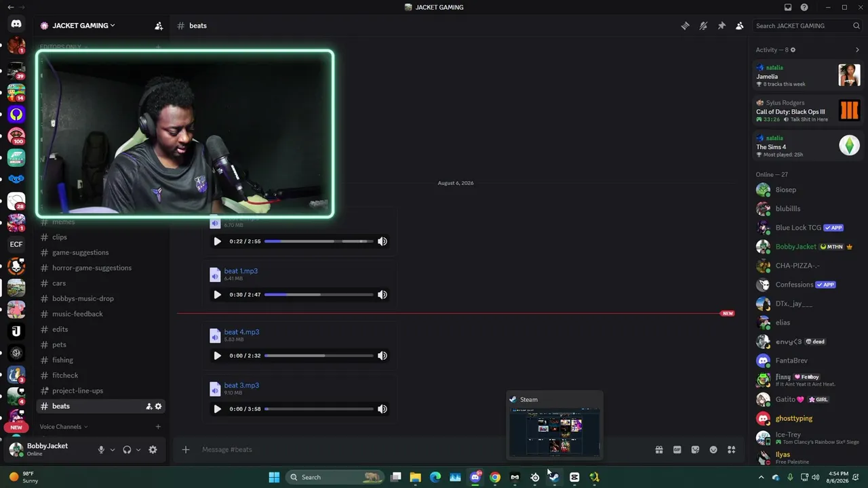The image size is (868, 488).
Task: Click the NEW unread servers indicator
Action: tap(16, 428)
